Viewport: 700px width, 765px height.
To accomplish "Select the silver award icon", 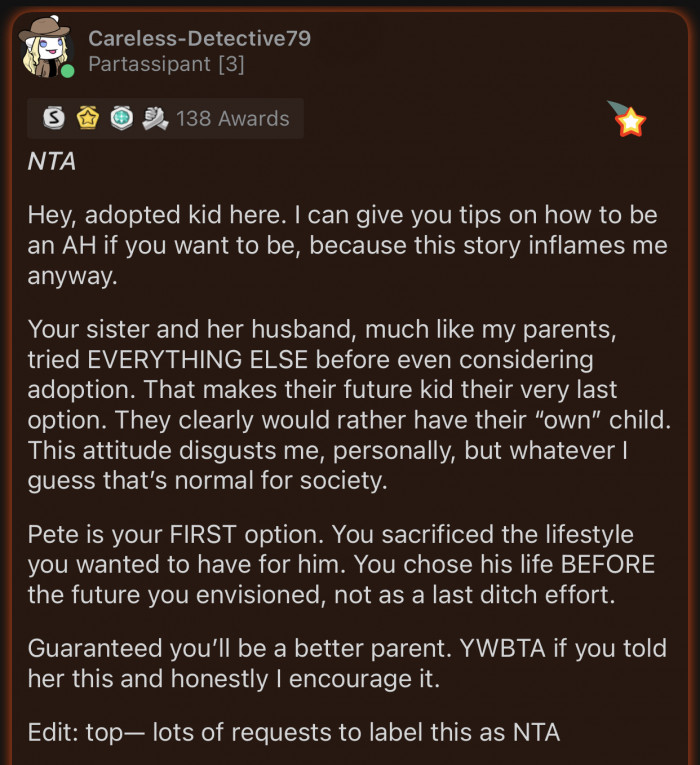I will (x=56, y=119).
